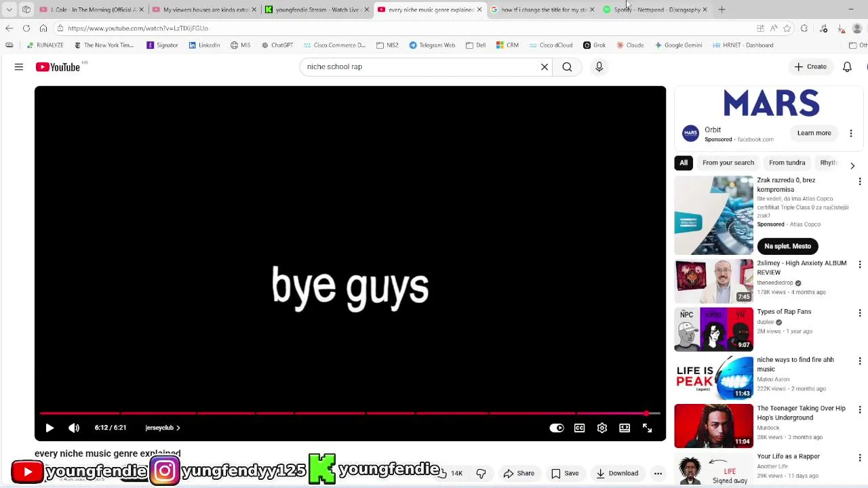Open the LinkedIn bookmark
This screenshot has width=868, height=488.
pyautogui.click(x=204, y=45)
